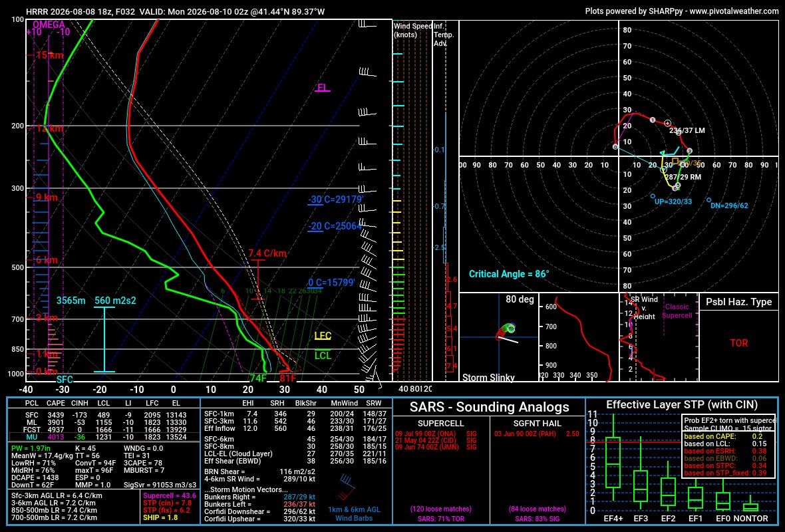The height and width of the screenshot is (532, 785).
Task: Select the 09 Jun 74 00Z (UMN) analog
Action: coord(436,447)
